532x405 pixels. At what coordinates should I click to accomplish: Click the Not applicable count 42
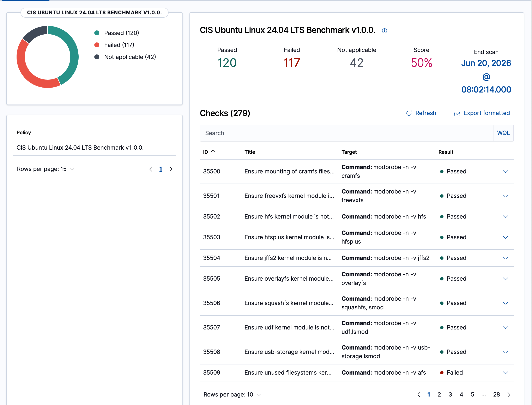click(x=357, y=63)
